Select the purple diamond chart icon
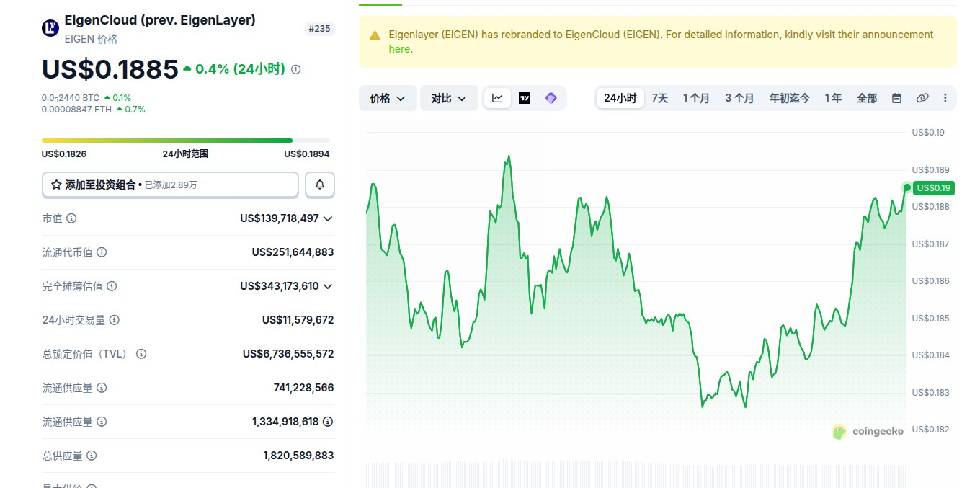This screenshot has height=488, width=980. coord(551,98)
